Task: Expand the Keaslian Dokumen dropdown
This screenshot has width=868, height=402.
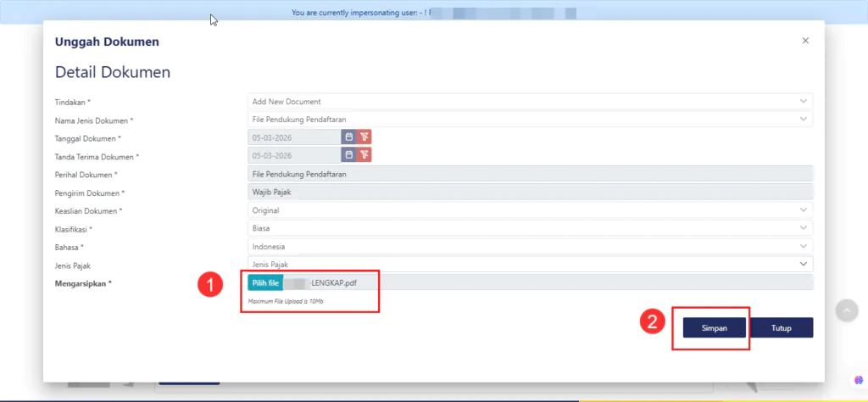Action: tap(530, 210)
